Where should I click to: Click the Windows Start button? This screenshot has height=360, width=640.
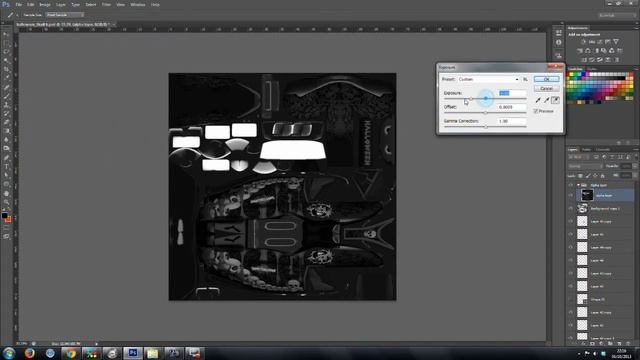click(9, 353)
